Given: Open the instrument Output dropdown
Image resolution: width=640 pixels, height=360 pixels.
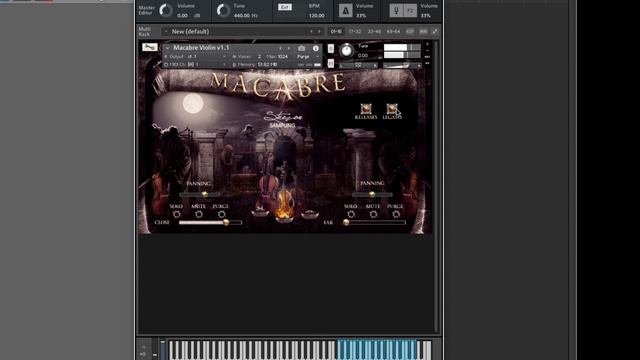Looking at the screenshot, I should (196, 56).
